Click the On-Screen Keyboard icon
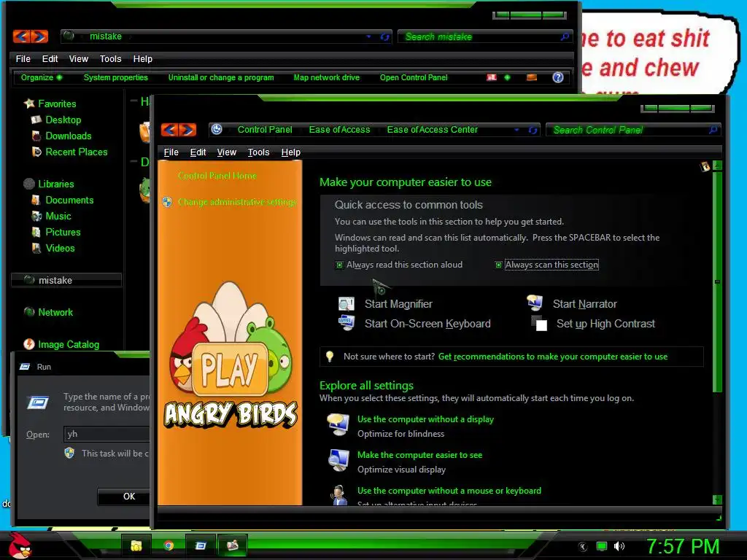This screenshot has width=747, height=560. [x=347, y=323]
